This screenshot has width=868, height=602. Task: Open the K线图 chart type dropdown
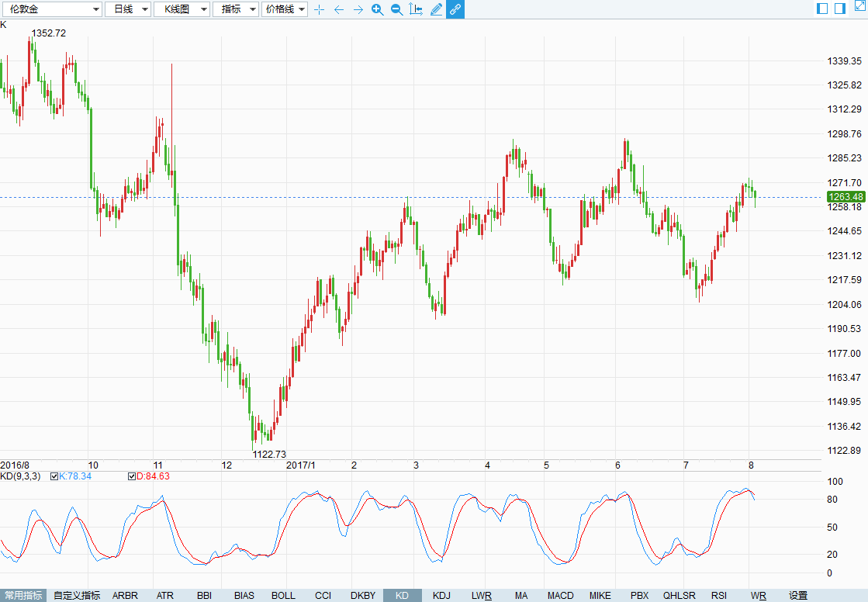(x=182, y=9)
